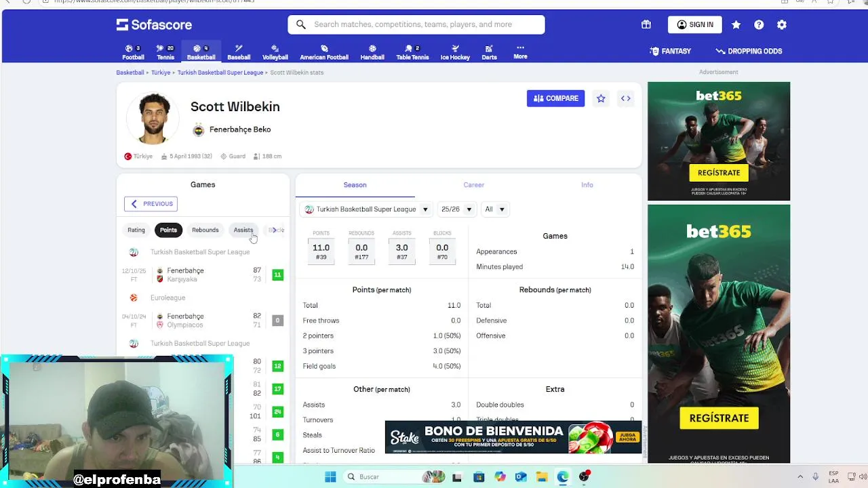Open the Volleyball sport section
Viewport: 868px width, 488px height.
pos(275,52)
